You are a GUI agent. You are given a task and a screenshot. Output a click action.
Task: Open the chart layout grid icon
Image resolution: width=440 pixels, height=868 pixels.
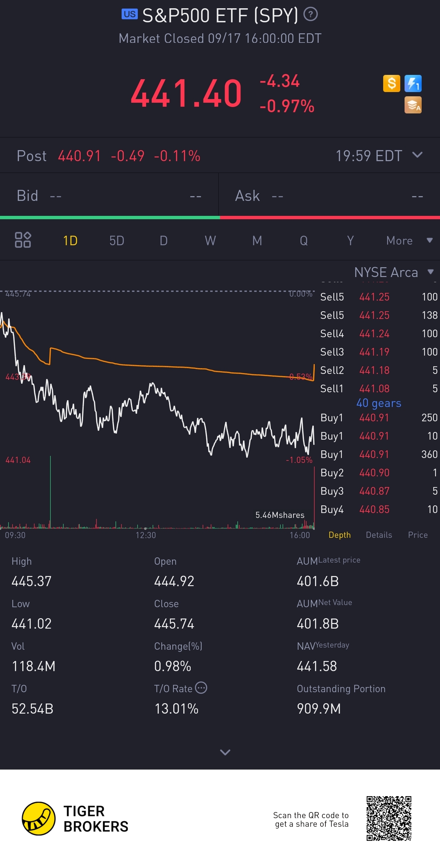tap(23, 240)
